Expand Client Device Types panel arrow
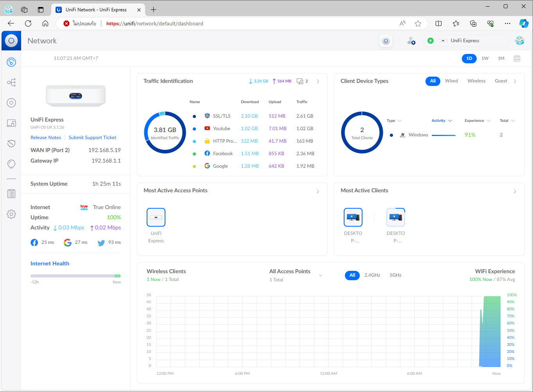 (515, 82)
